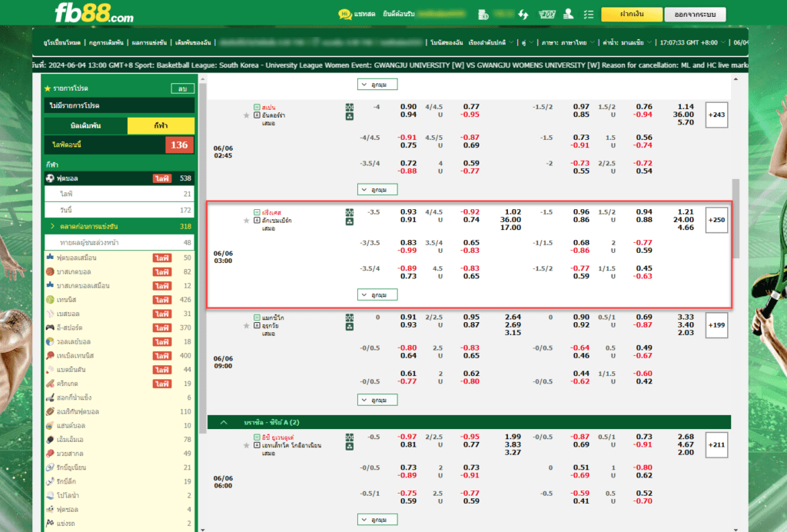The width and height of the screenshot is (787, 532).
Task: Click the shuttlecock icon beside แบดมินตัน
Action: coord(50,369)
